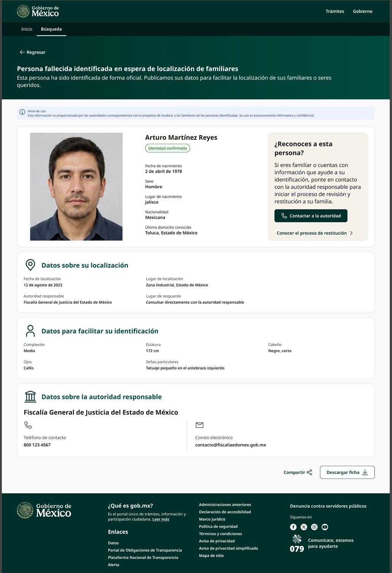Image resolution: width=392 pixels, height=573 pixels.
Task: Click the phone icon in Contactar button
Action: coord(284,216)
